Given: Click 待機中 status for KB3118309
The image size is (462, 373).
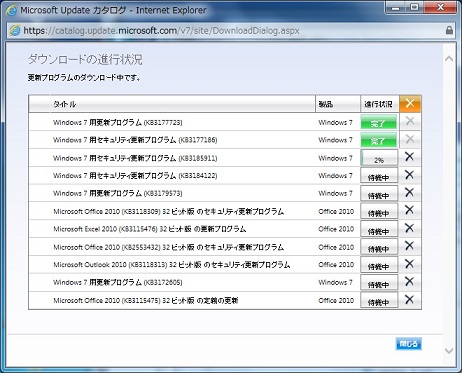Looking at the screenshot, I should (x=379, y=211).
